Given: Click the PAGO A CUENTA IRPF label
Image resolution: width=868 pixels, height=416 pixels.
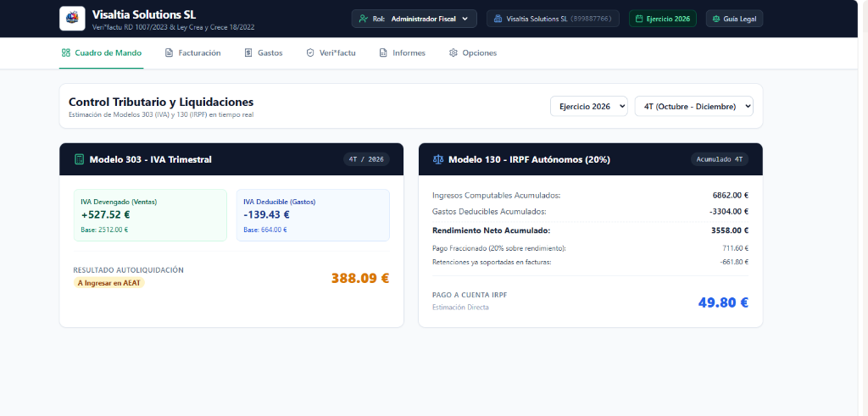Looking at the screenshot, I should pyautogui.click(x=470, y=295).
